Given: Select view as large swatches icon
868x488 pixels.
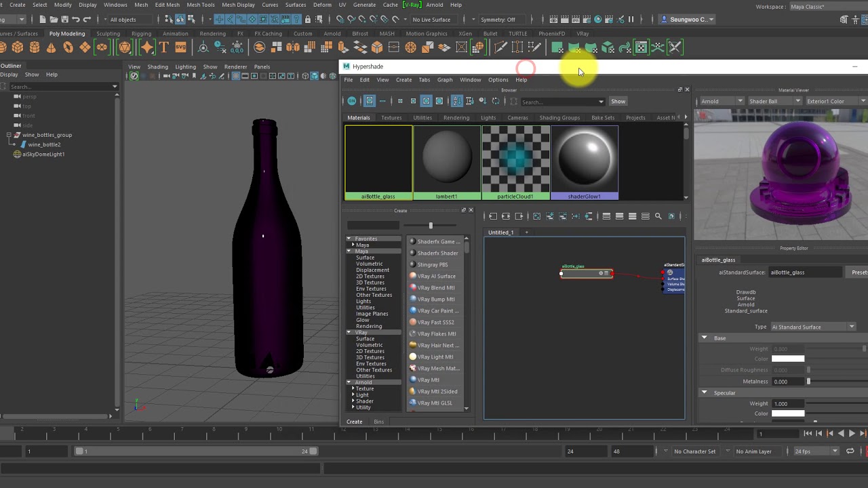Looking at the screenshot, I should tap(426, 102).
